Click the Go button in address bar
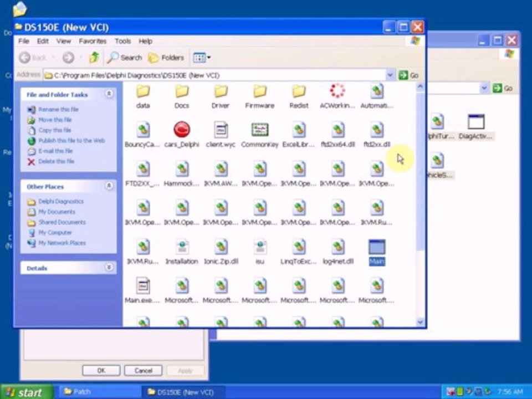Image resolution: width=532 pixels, height=399 pixels. [409, 75]
